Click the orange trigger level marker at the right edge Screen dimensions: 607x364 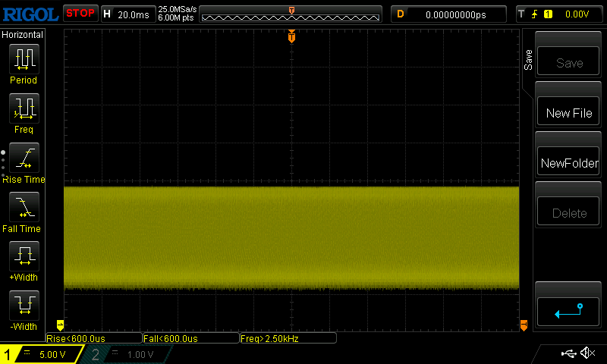click(524, 325)
